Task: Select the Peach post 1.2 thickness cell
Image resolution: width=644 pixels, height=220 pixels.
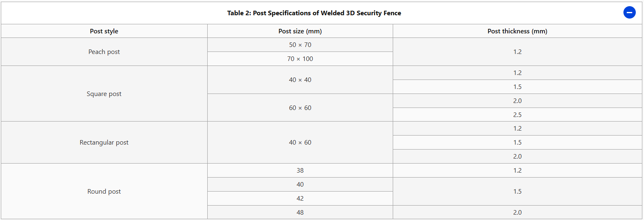Action: [x=517, y=52]
